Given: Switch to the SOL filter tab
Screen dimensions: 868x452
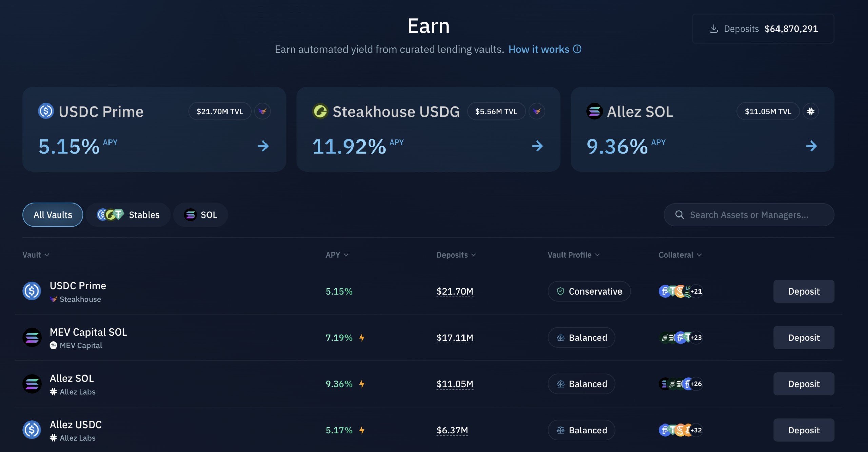Looking at the screenshot, I should tap(200, 215).
